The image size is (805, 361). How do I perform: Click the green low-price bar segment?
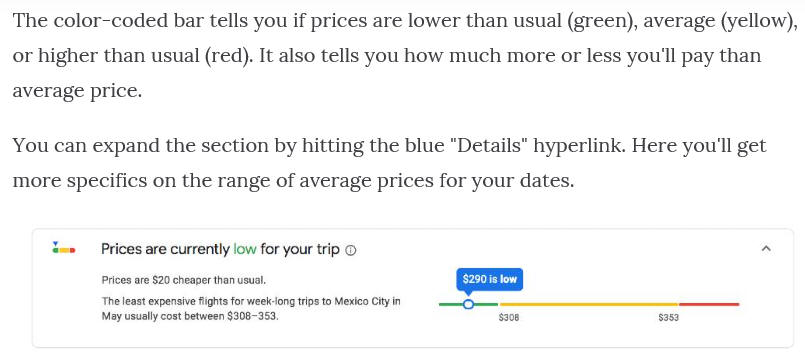pos(468,304)
